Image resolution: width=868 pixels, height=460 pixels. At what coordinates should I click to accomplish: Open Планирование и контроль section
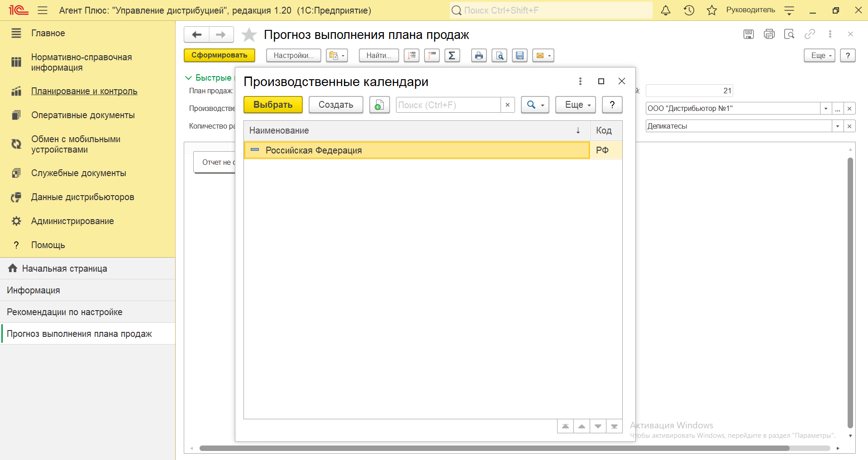click(x=84, y=91)
